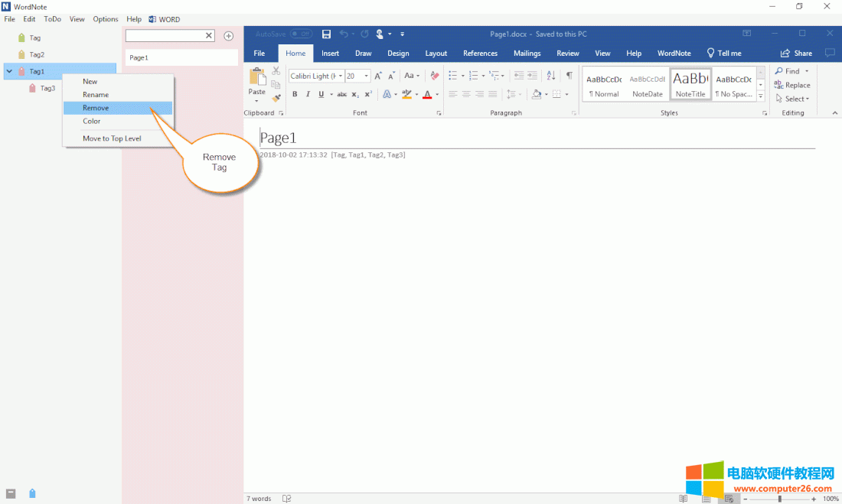
Task: Click the Replace button
Action: point(792,85)
